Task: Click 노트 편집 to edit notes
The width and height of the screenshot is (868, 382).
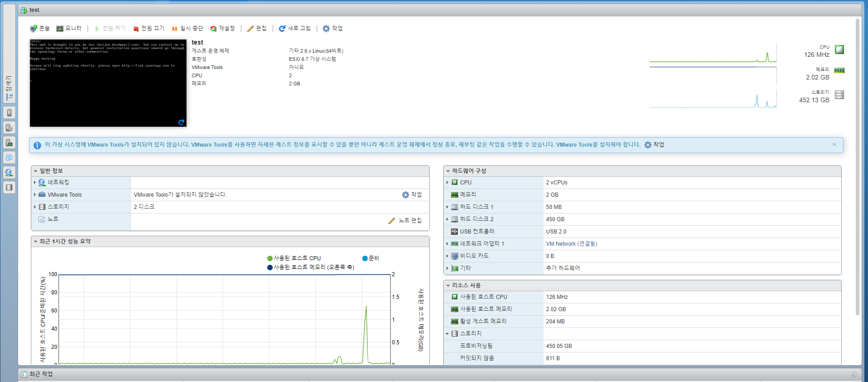Action: coord(405,220)
